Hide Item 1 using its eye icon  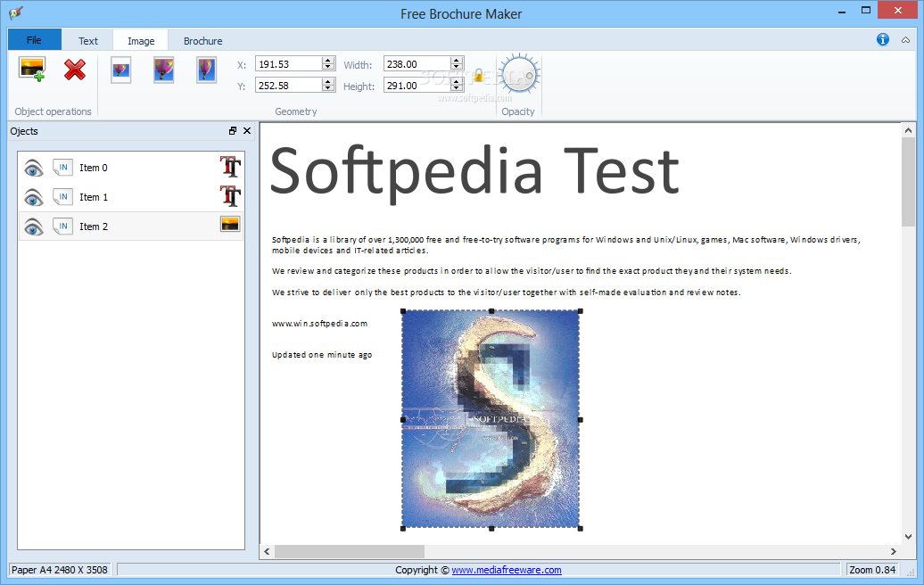(34, 197)
